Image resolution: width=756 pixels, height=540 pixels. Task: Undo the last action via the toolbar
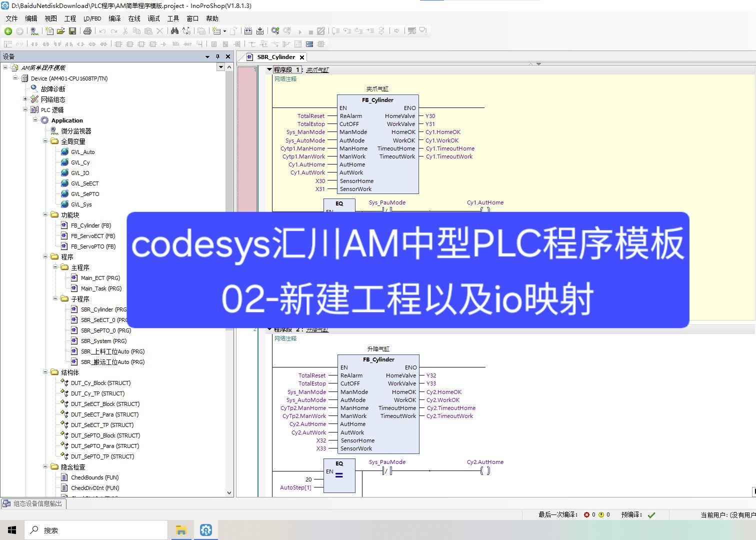(102, 31)
